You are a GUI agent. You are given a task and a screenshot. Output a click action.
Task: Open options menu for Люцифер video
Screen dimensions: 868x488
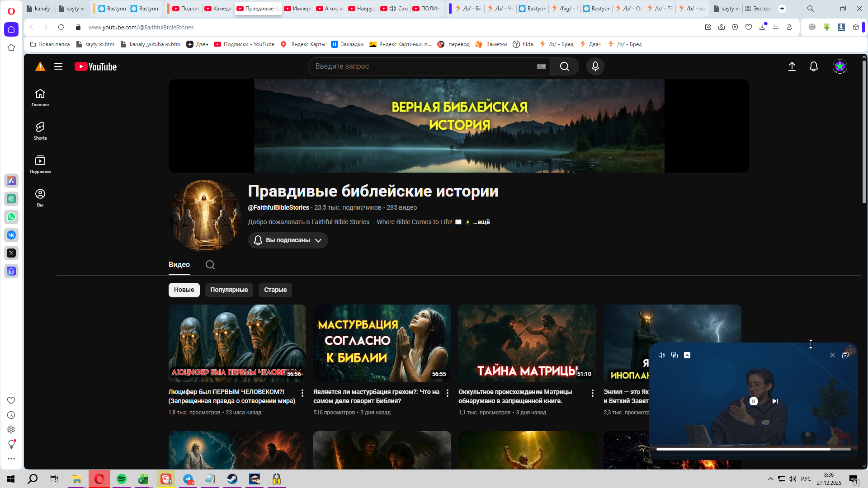tap(302, 393)
